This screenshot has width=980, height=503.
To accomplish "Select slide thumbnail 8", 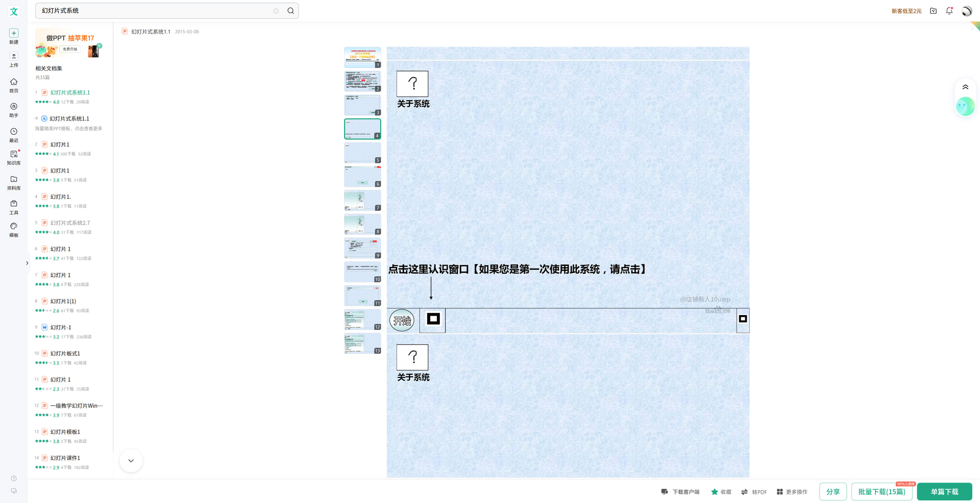I will [x=362, y=224].
